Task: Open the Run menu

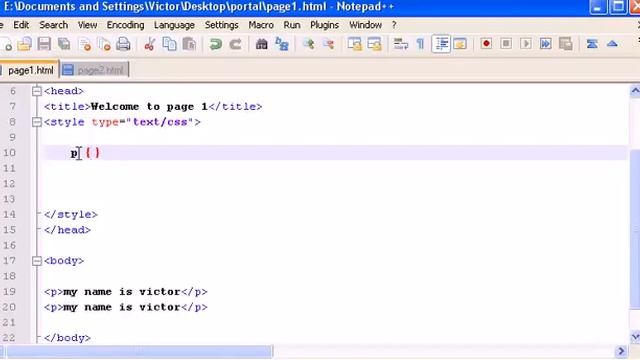Action: pos(292,25)
